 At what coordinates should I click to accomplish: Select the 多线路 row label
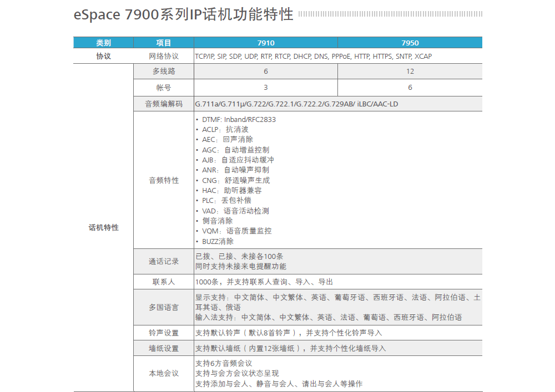pyautogui.click(x=164, y=72)
